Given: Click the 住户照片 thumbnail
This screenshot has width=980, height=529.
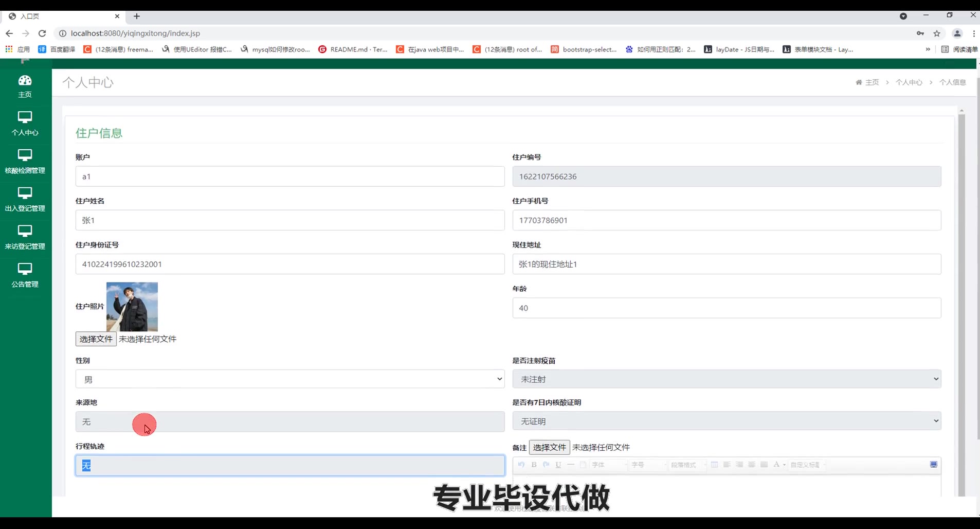Looking at the screenshot, I should click(x=132, y=307).
